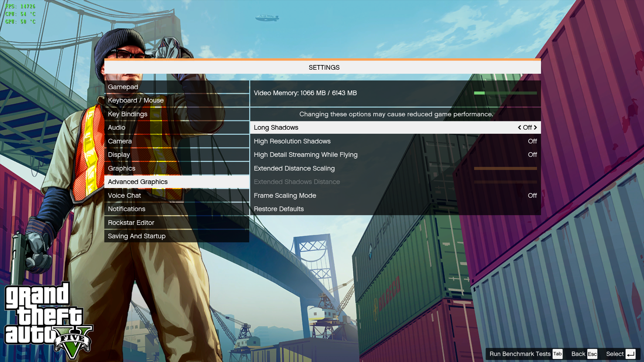Screen dimensions: 644x362
Task: Click Restore Defaults
Action: pos(279,209)
